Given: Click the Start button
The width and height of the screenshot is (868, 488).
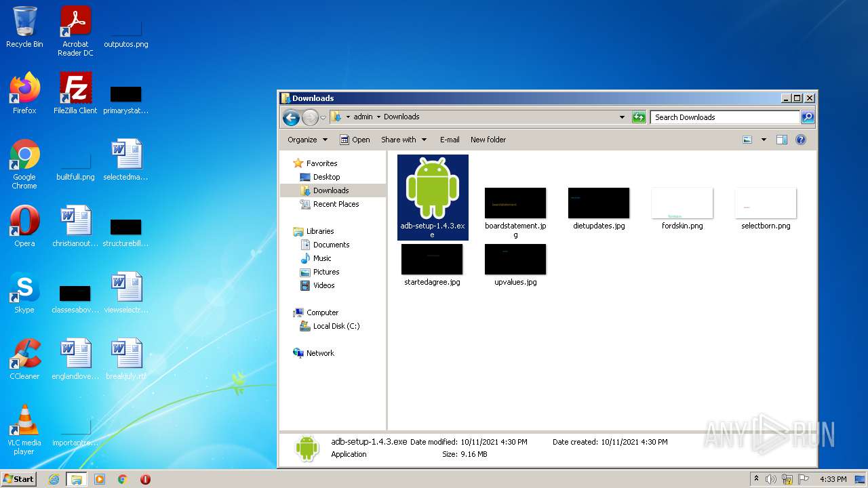Looking at the screenshot, I should (18, 479).
